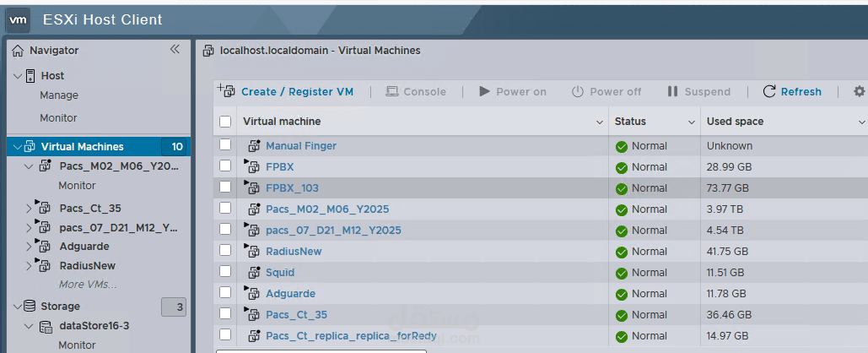
Task: Check the FPBX_103 row checkbox
Action: pos(224,187)
